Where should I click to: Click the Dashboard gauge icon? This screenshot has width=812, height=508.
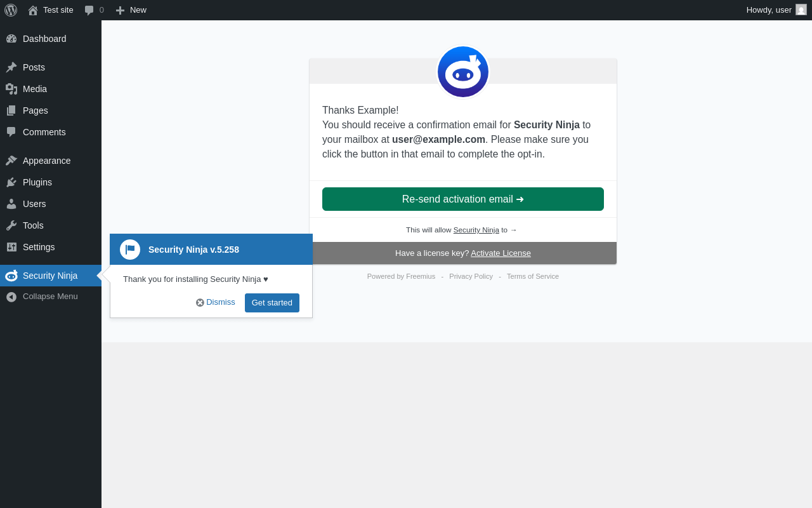tap(11, 39)
